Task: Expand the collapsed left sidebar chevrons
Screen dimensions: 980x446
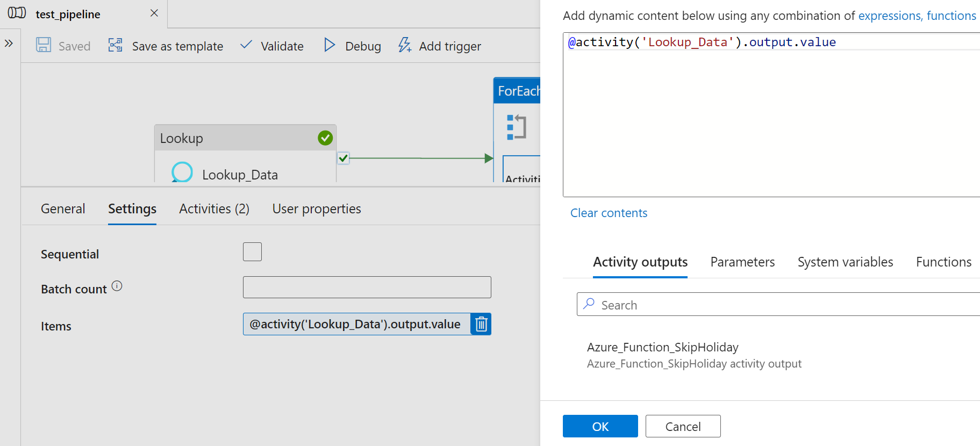Action: 9,43
